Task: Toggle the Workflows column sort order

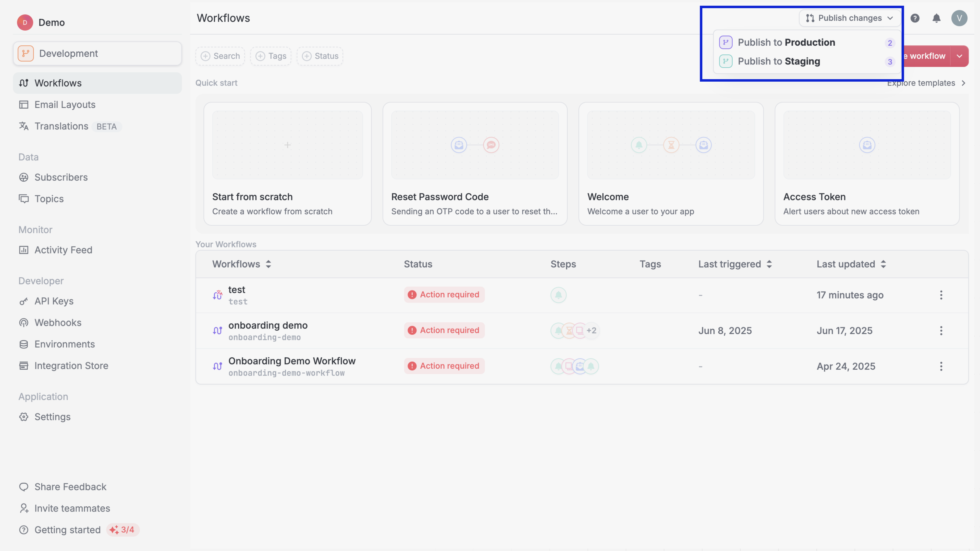Action: (x=242, y=264)
